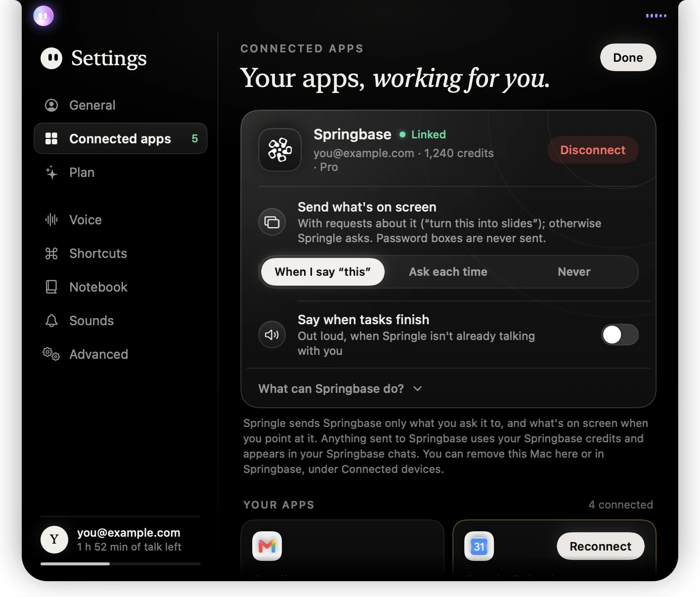Image resolution: width=700 pixels, height=597 pixels.
Task: Select When I say "this" option
Action: (323, 272)
